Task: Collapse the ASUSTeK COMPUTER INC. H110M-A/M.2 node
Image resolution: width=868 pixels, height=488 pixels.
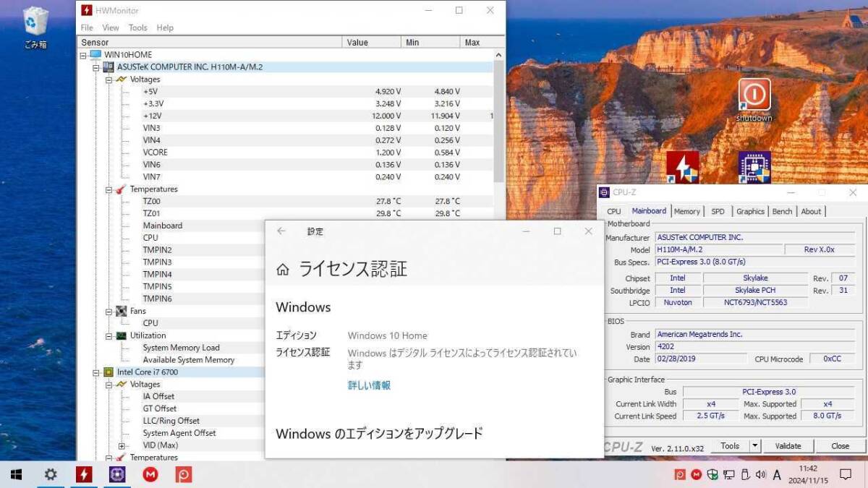Action: point(95,67)
